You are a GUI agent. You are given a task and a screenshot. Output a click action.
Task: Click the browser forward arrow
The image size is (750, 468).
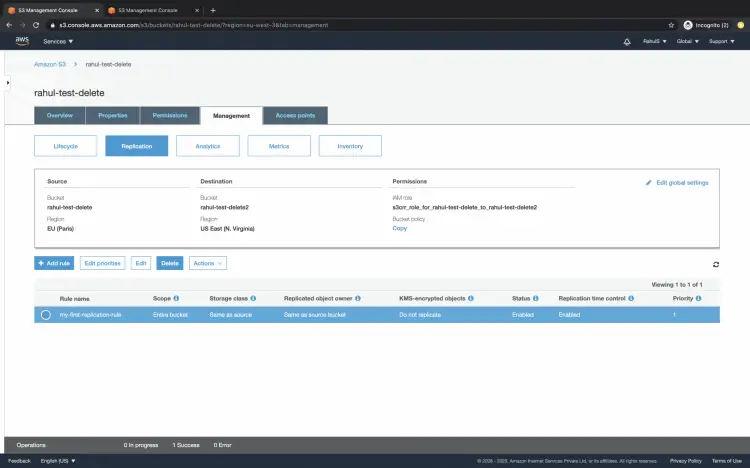(22, 25)
